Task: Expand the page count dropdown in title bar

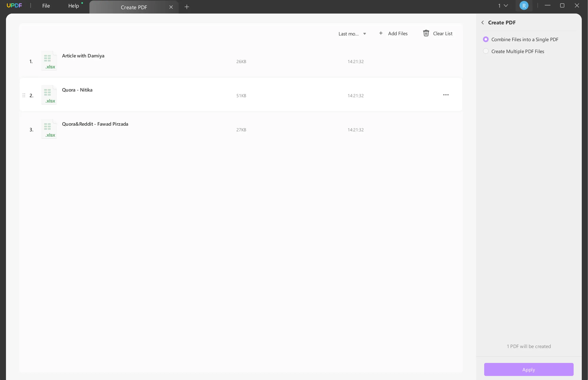Action: click(x=503, y=5)
